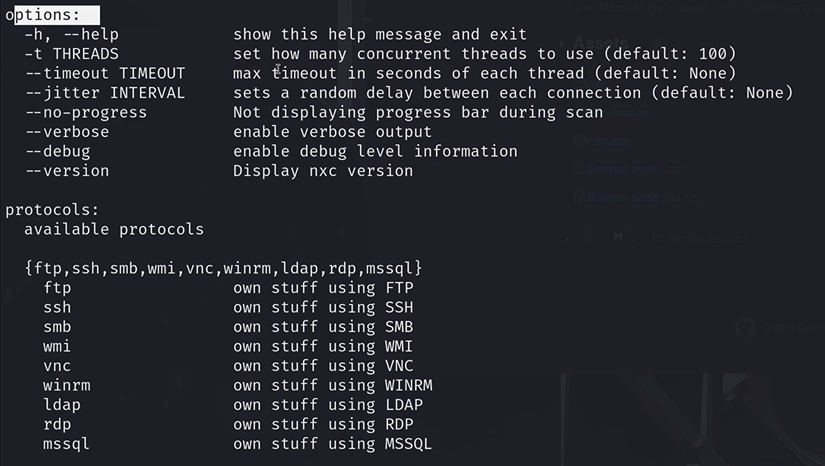This screenshot has width=825, height=466.
Task: Click the '--no-progress' flag text
Action: (x=86, y=113)
